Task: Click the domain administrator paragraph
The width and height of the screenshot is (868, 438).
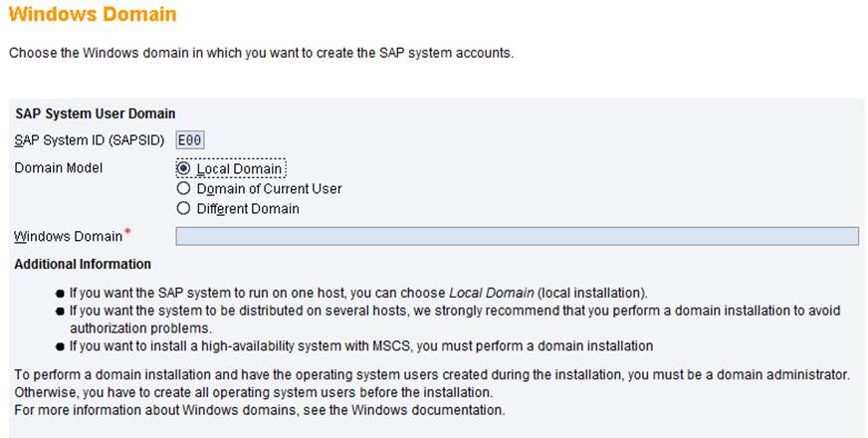Action: [x=432, y=375]
